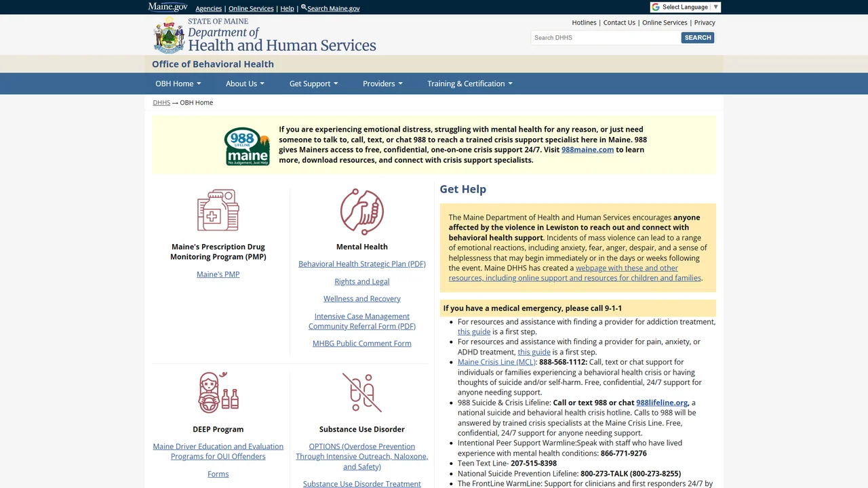Open the OPTIONS Overdose Prevention link
The height and width of the screenshot is (488, 868).
[x=362, y=457]
